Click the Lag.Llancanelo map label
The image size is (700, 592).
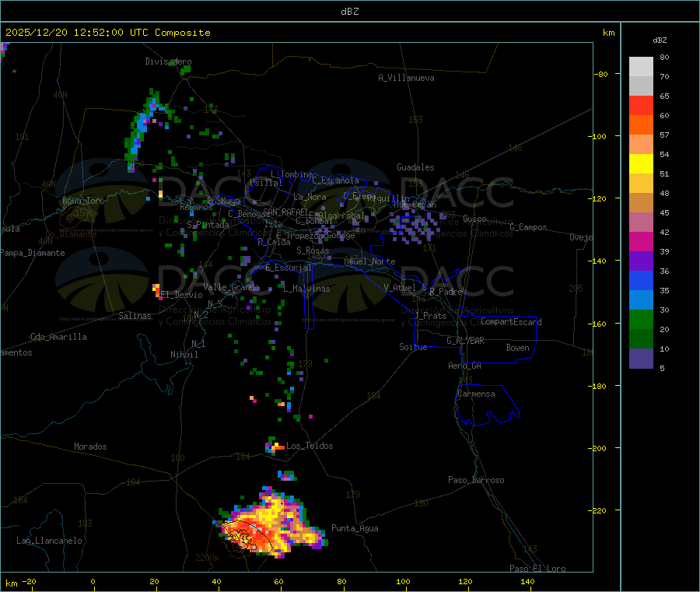(49, 541)
